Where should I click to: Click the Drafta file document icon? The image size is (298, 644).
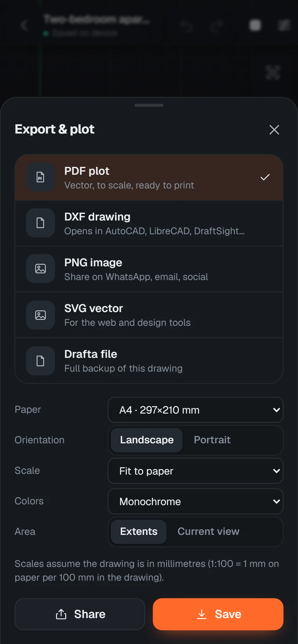coord(40,361)
